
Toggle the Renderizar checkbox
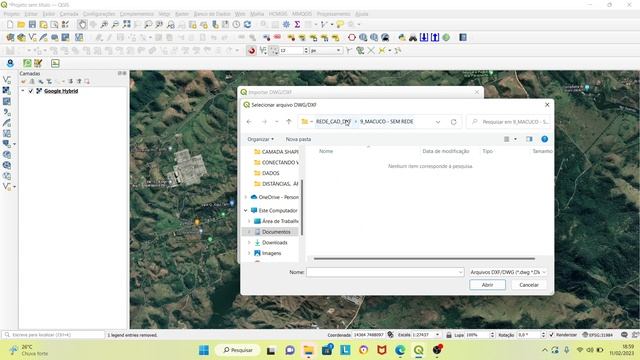pos(551,335)
